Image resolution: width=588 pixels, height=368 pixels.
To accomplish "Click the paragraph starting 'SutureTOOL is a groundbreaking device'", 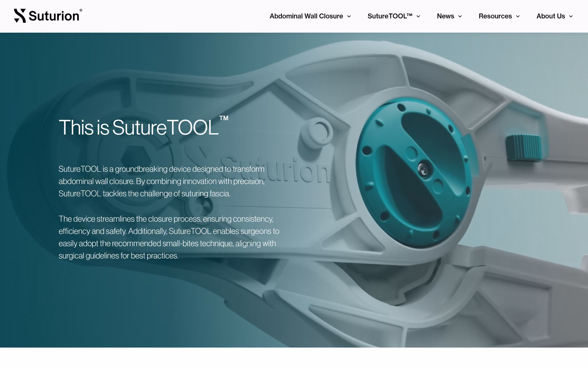I will tap(162, 181).
